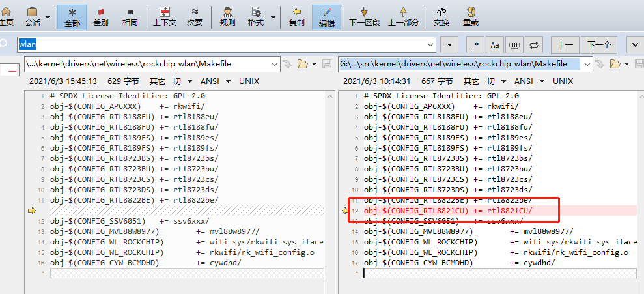Viewport: 644px width, 294px height.
Task: Click the 交换 swap sides icon
Action: click(441, 17)
